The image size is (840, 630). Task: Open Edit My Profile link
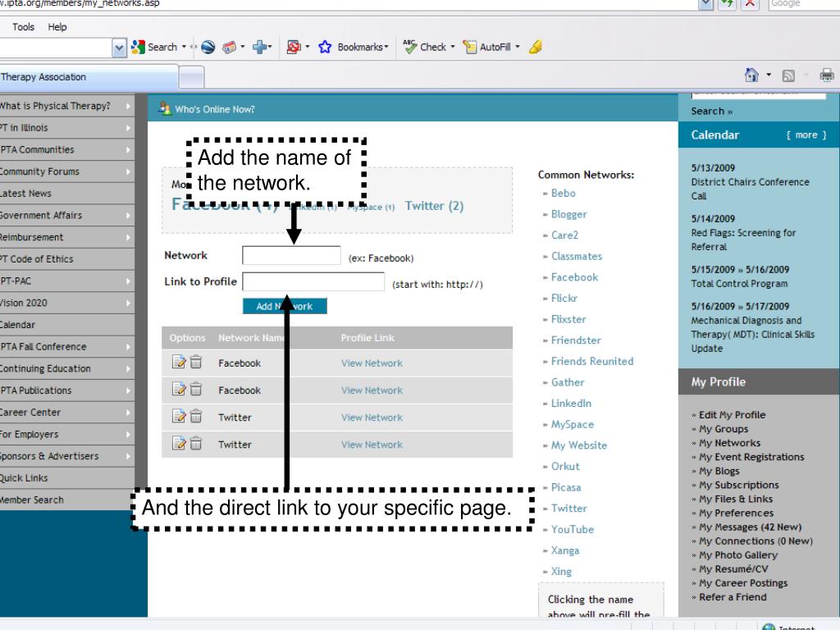[x=732, y=414]
